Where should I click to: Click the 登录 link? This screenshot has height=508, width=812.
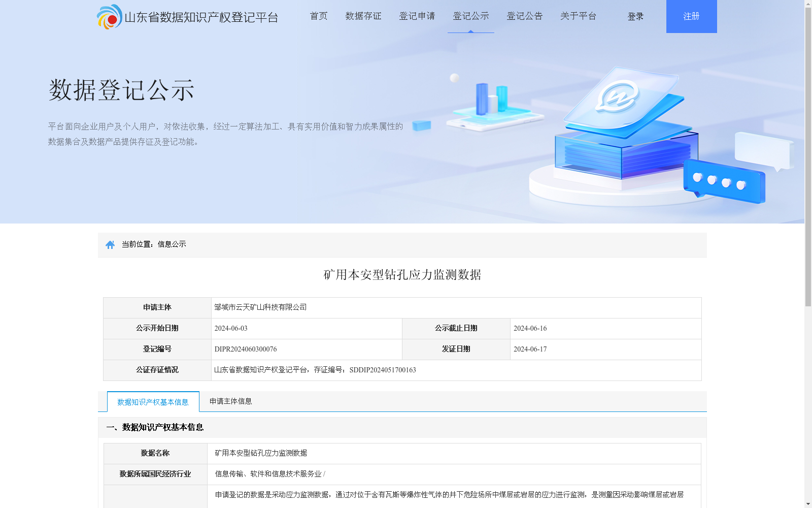tap(635, 16)
